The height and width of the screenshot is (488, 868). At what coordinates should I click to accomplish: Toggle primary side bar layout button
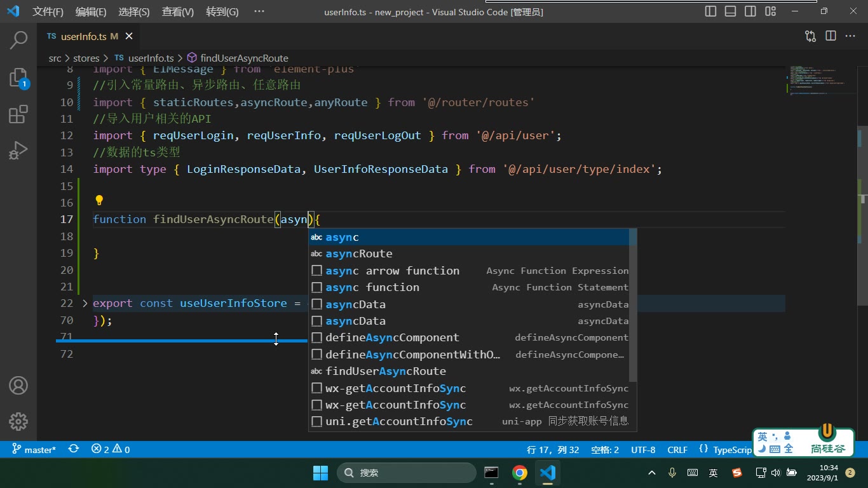(711, 11)
